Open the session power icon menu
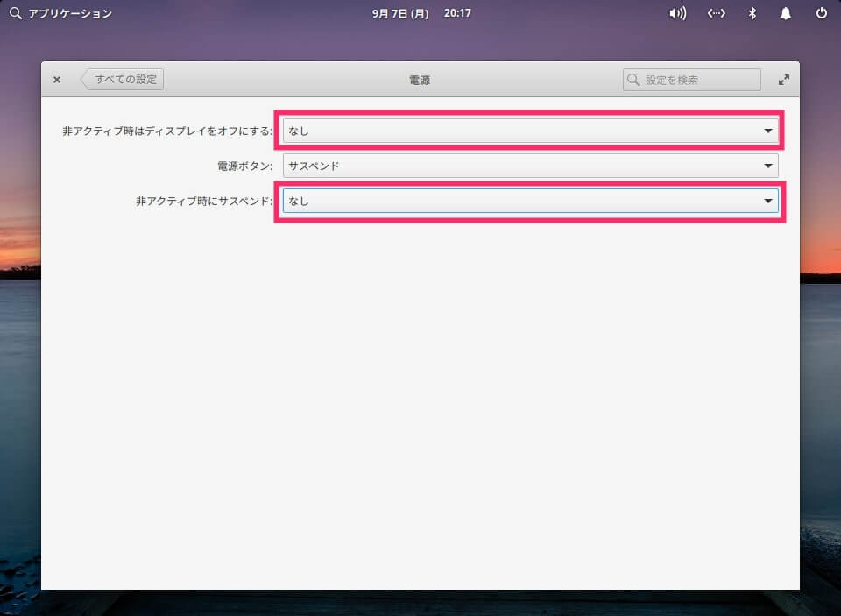This screenshot has height=616, width=841. click(x=821, y=13)
